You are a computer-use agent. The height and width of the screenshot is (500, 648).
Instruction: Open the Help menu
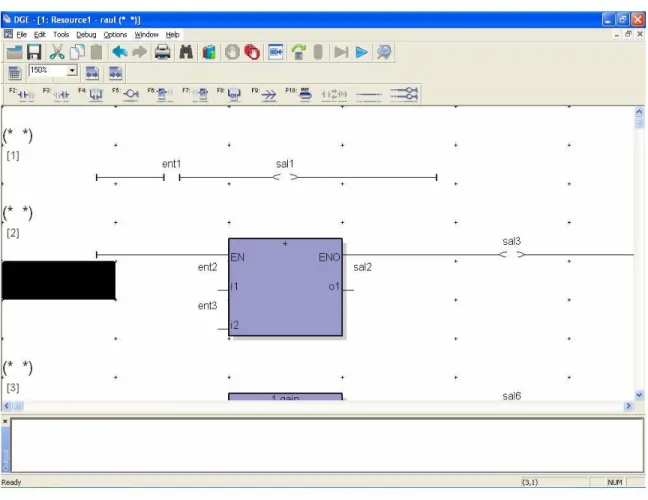tap(172, 35)
